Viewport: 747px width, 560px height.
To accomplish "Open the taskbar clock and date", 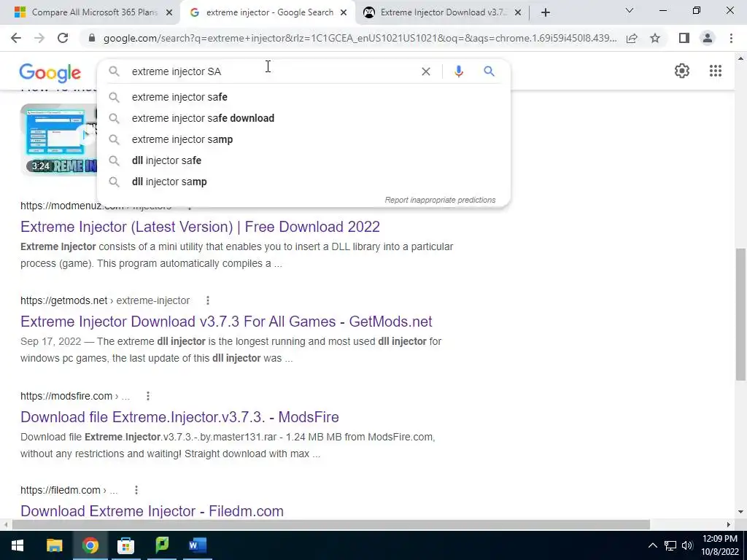I will click(x=720, y=545).
